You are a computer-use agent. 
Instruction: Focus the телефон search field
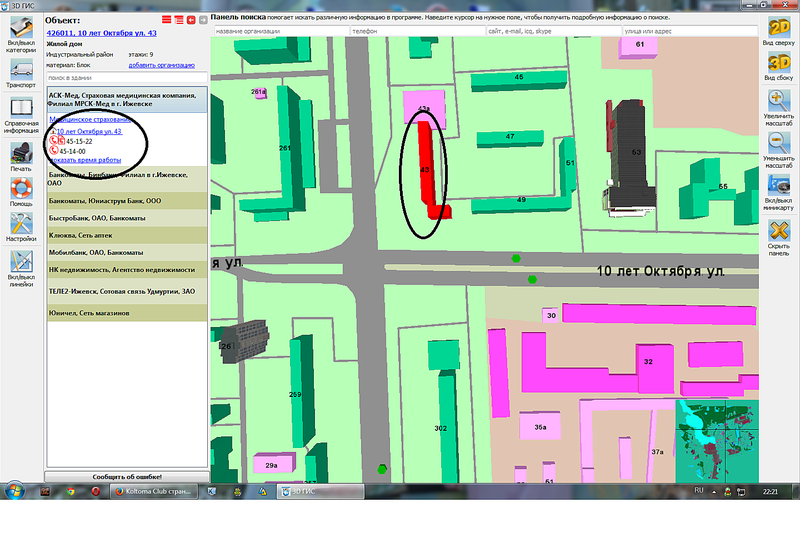418,31
